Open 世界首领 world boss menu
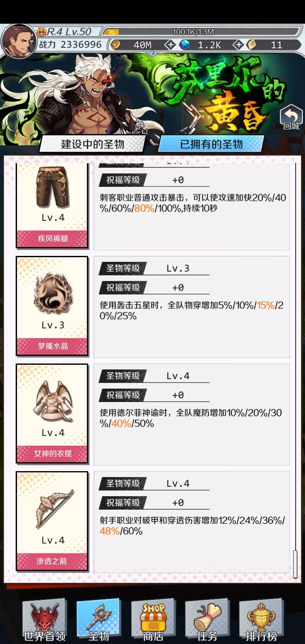 point(44,620)
